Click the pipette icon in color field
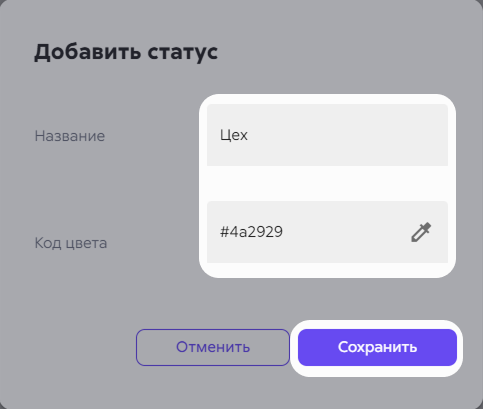Image resolution: width=483 pixels, height=409 pixels. tap(421, 232)
